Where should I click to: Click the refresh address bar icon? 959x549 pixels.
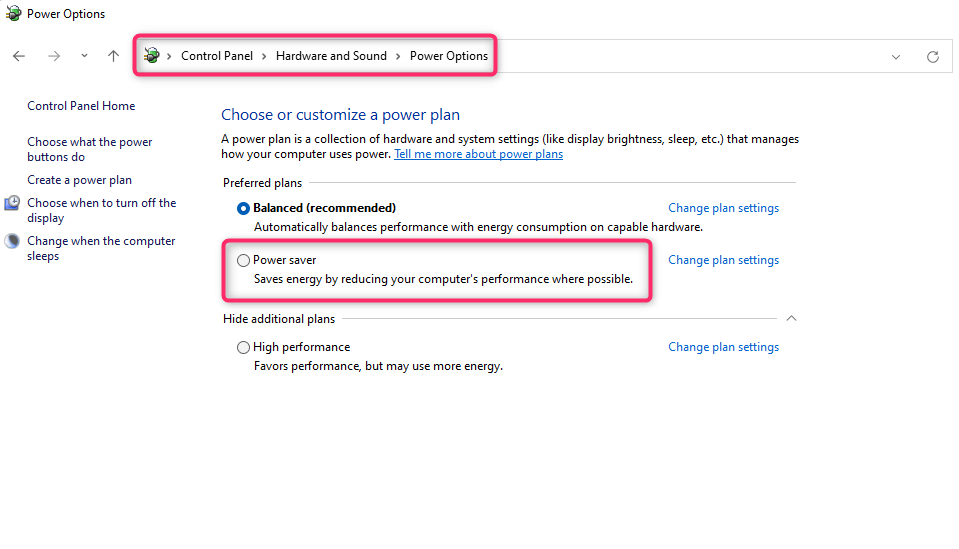933,57
